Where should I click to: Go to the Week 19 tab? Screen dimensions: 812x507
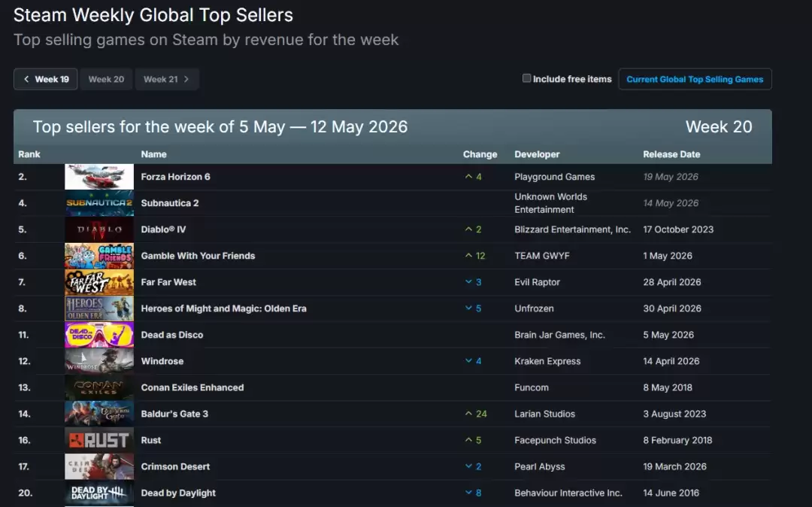[x=46, y=79]
